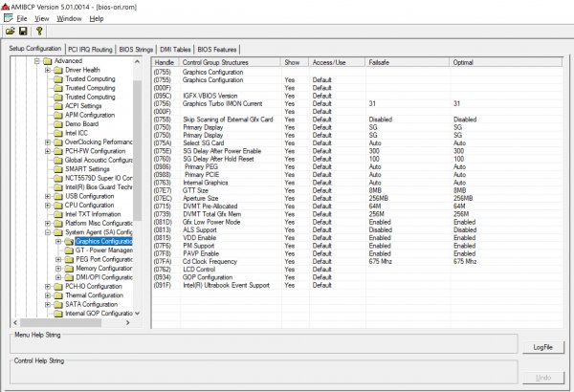The width and height of the screenshot is (574, 392).
Task: Click Show value for PAVP Enable
Action: point(290,253)
